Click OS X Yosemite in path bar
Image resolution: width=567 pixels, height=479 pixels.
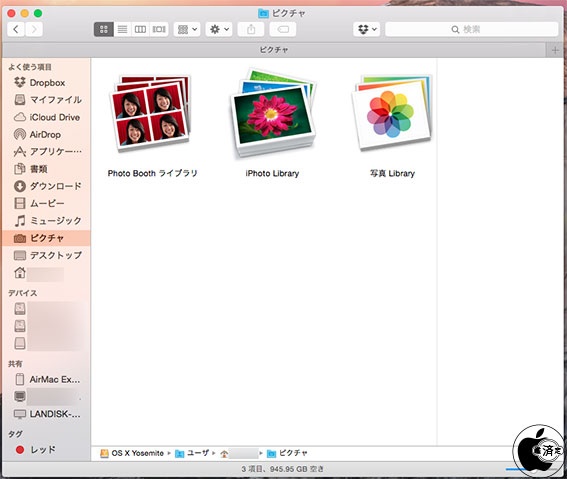click(x=132, y=453)
